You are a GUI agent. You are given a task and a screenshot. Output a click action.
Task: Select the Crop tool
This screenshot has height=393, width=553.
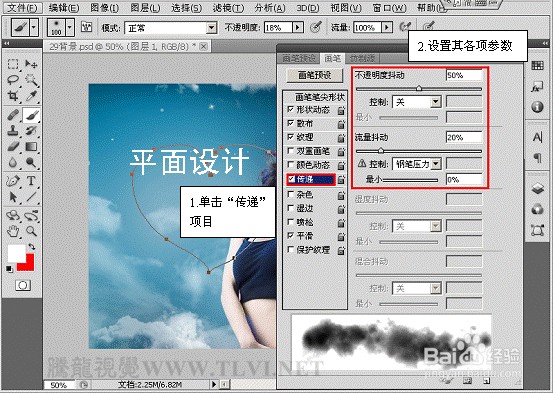(x=13, y=95)
